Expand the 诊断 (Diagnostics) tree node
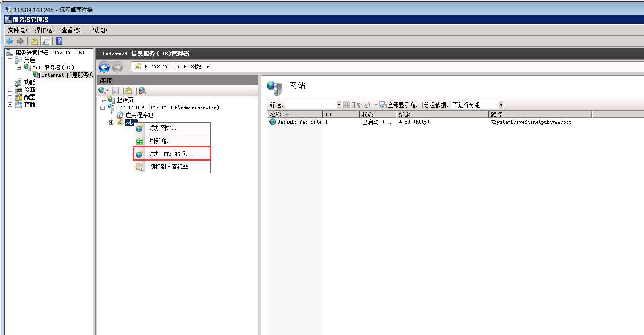This screenshot has width=644, height=335. coord(10,90)
